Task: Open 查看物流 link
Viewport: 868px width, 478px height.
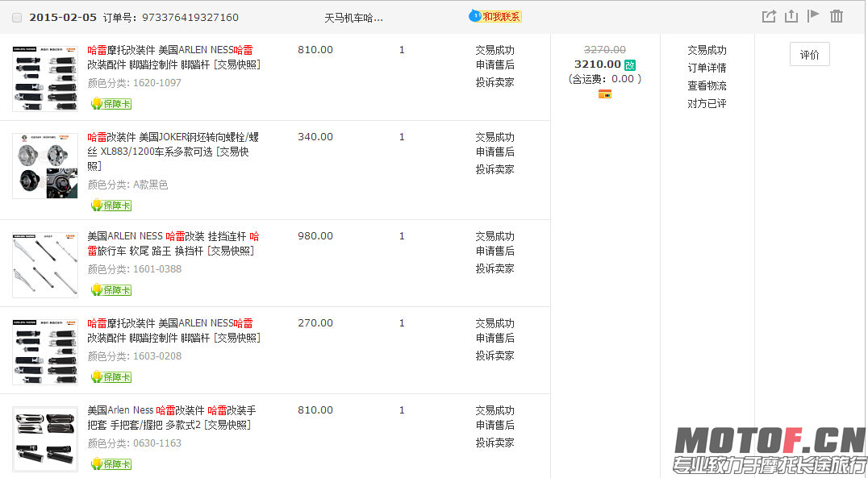Action: [x=707, y=85]
